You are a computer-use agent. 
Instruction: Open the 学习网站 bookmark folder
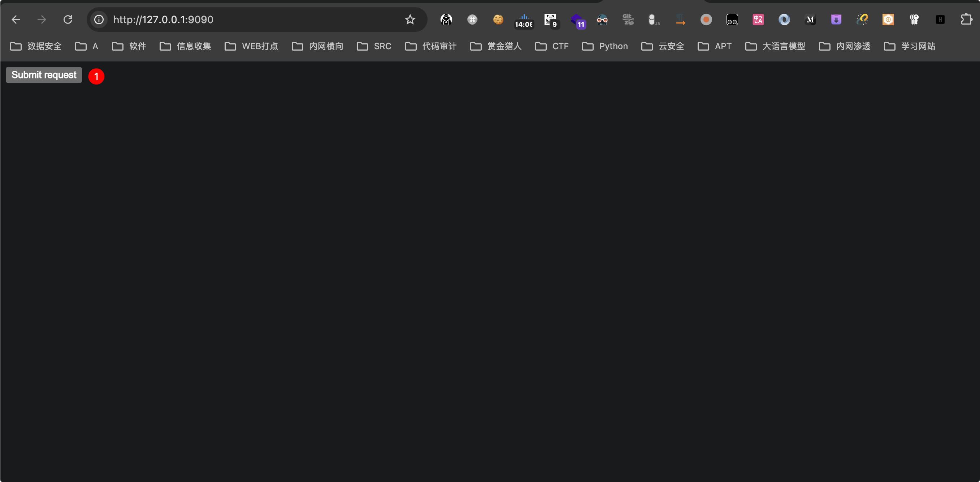pyautogui.click(x=910, y=46)
